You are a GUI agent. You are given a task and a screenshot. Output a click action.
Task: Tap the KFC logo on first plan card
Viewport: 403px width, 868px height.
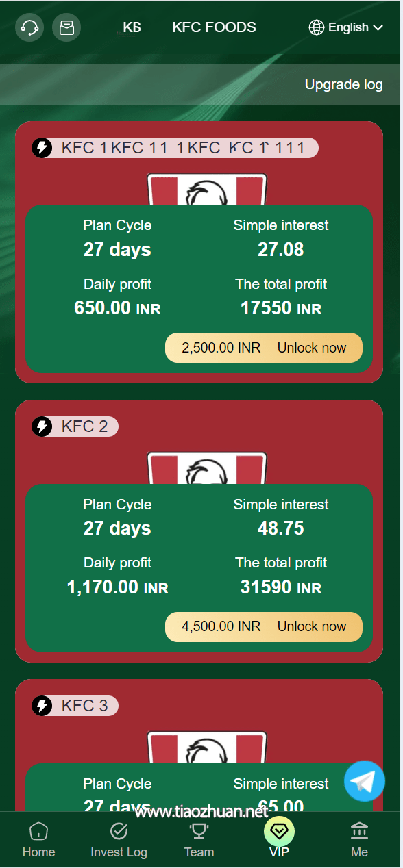206,189
